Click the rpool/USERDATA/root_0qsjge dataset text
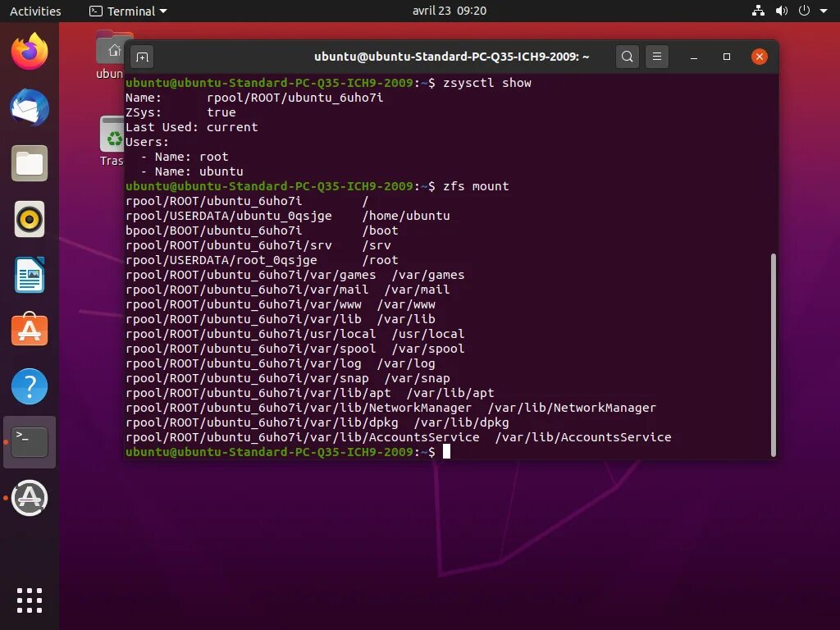 (x=221, y=260)
